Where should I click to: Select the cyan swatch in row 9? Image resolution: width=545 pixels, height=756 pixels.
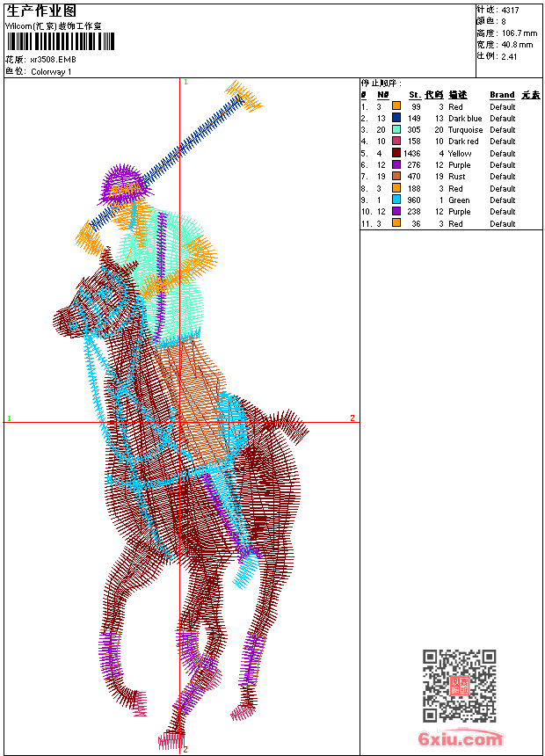[396, 200]
